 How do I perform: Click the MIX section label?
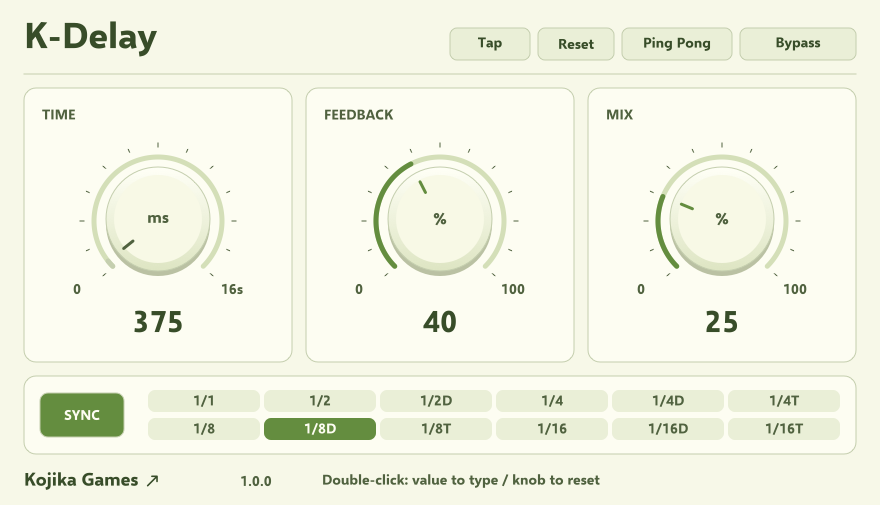pyautogui.click(x=620, y=114)
